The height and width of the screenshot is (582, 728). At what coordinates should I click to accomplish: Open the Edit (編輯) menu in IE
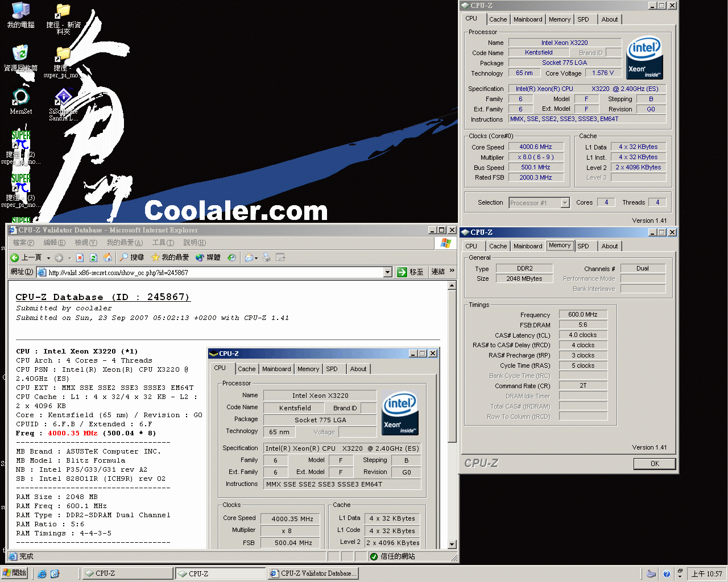(x=54, y=243)
